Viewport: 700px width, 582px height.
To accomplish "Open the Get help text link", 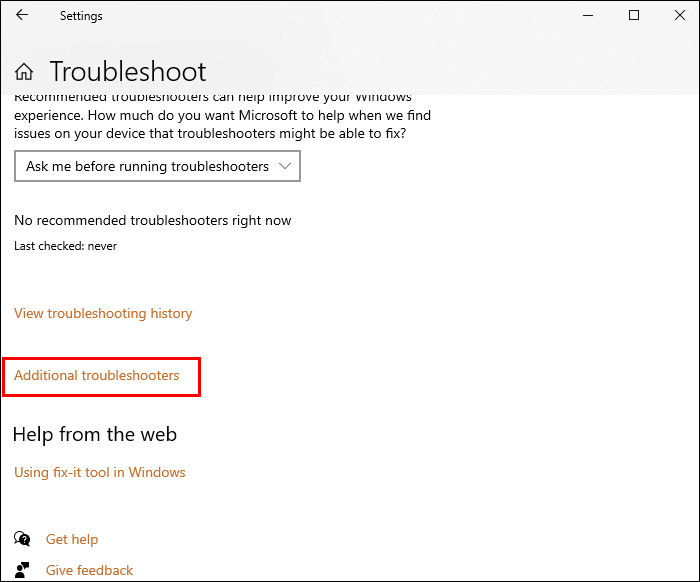I will 72,539.
